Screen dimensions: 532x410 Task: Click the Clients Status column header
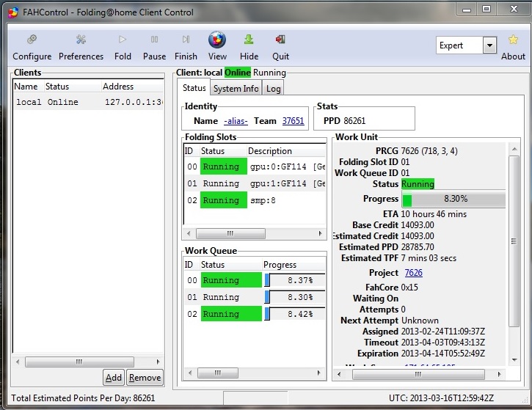coord(73,86)
